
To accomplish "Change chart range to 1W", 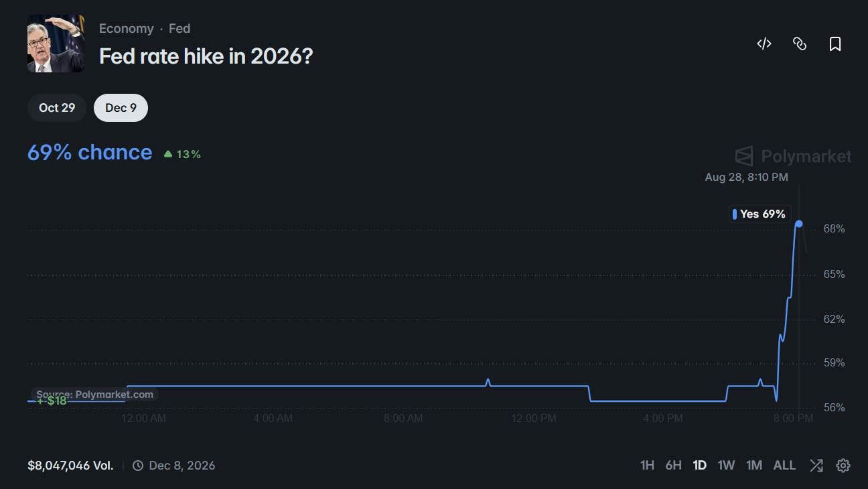I will pyautogui.click(x=726, y=466).
